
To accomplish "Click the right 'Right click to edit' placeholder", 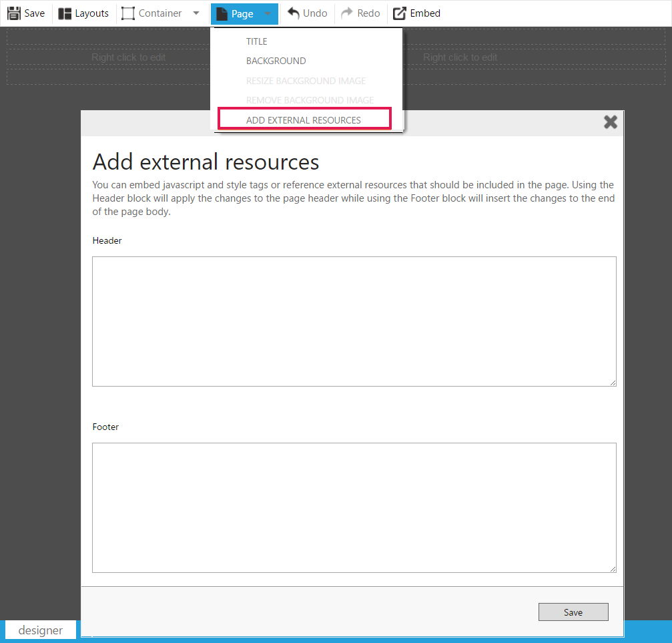I will click(x=460, y=57).
